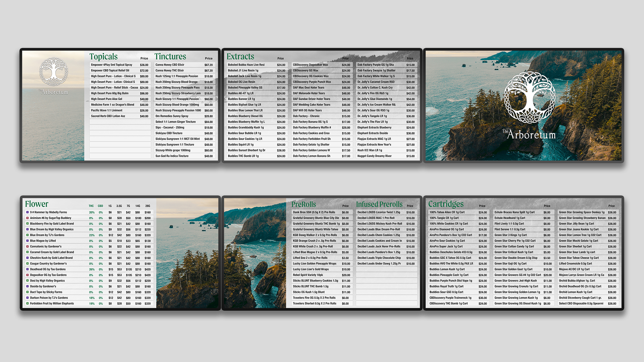Select Decibel LOUDS Licorice Twist 1.25g row
The image size is (644, 362).
click(386, 212)
